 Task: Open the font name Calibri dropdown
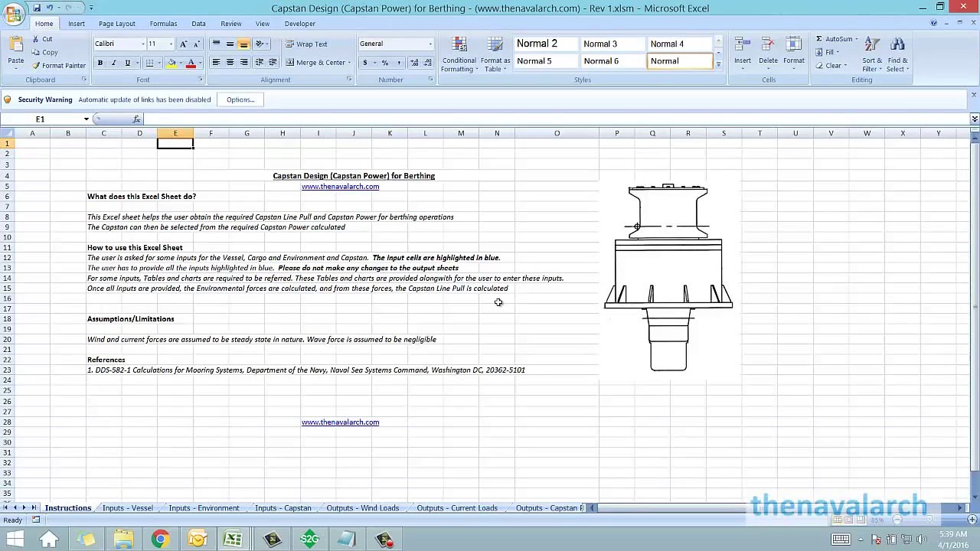coord(142,44)
